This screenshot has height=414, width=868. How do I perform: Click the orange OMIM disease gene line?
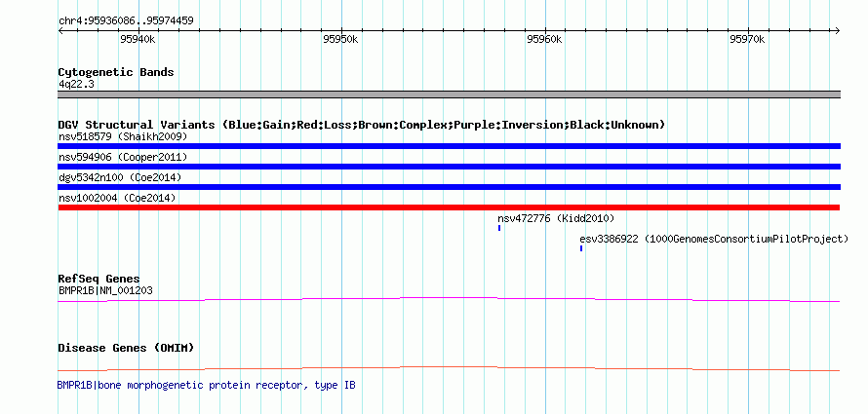[449, 368]
